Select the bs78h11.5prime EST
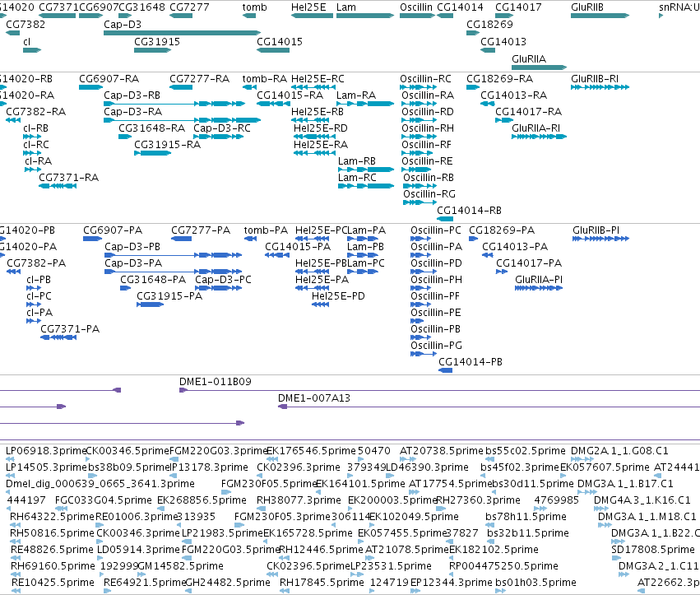700x595 pixels. tap(526, 517)
